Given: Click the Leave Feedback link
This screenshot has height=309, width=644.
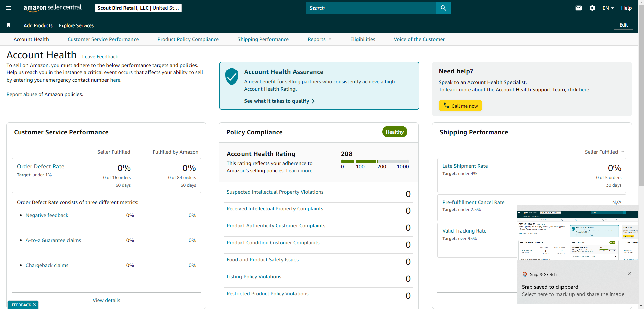Looking at the screenshot, I should (x=100, y=57).
